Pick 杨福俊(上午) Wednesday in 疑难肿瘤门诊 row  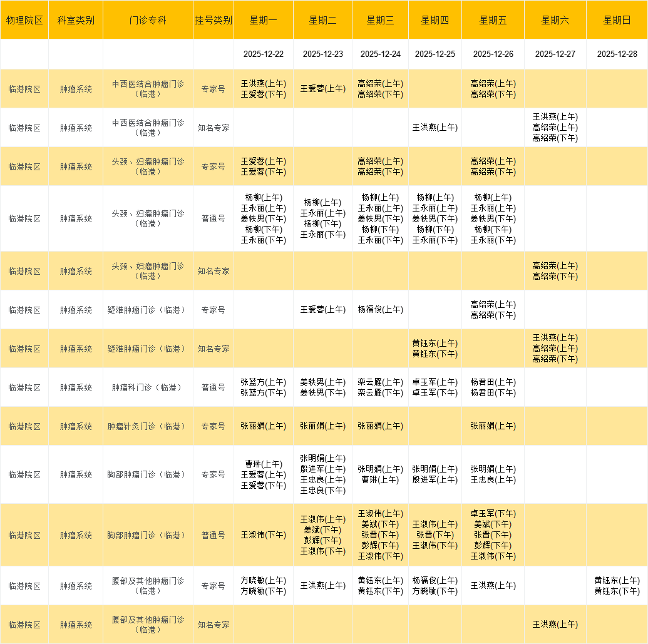pos(380,309)
